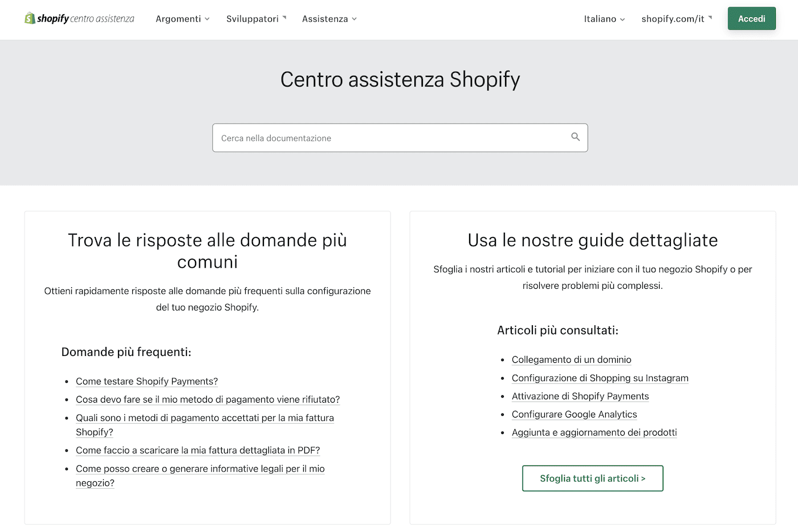
Task: Open Aggiunta e aggiornamento dei prodotti
Action: click(x=594, y=432)
